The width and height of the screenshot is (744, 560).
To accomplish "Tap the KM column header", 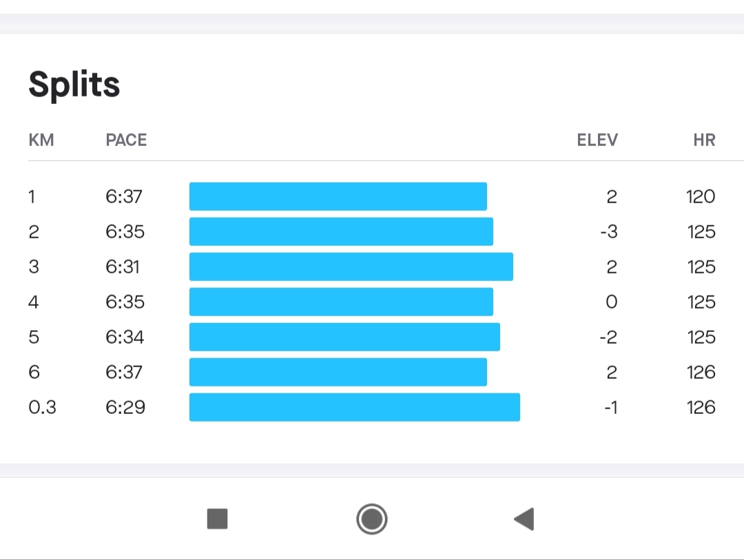I will [41, 140].
